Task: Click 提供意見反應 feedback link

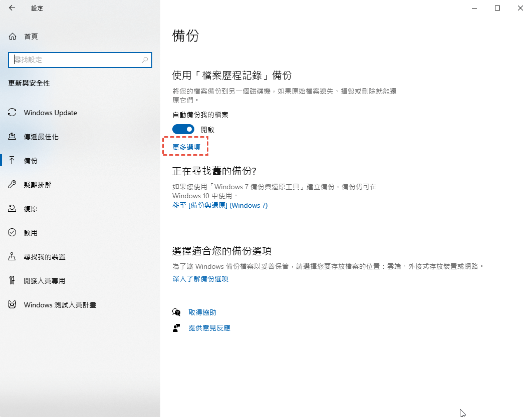Action: (x=209, y=328)
